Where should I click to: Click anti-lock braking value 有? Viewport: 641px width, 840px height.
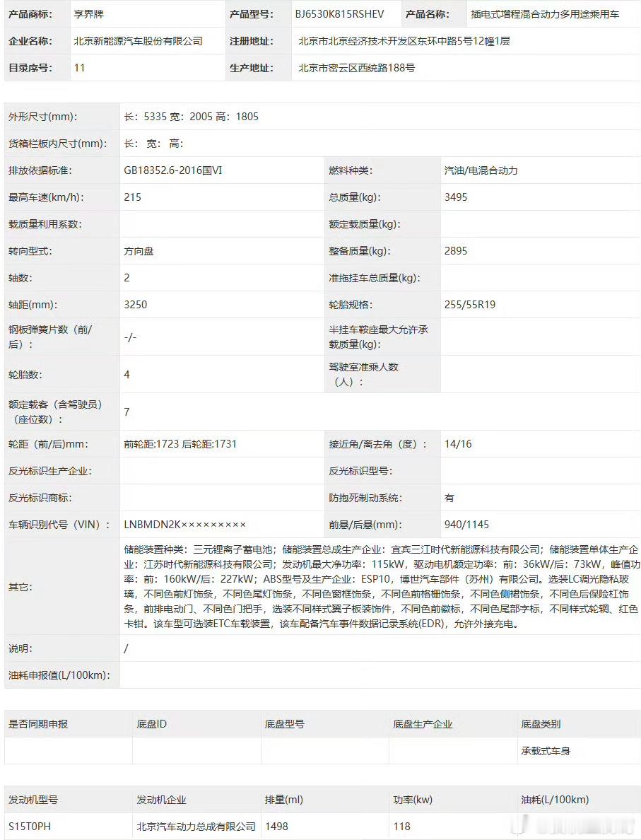tap(449, 498)
